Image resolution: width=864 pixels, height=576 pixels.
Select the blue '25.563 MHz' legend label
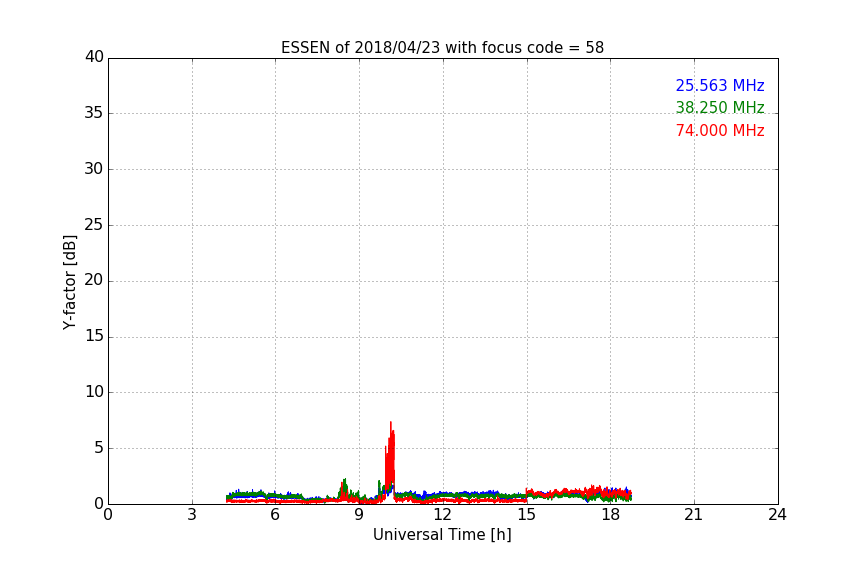click(x=720, y=85)
